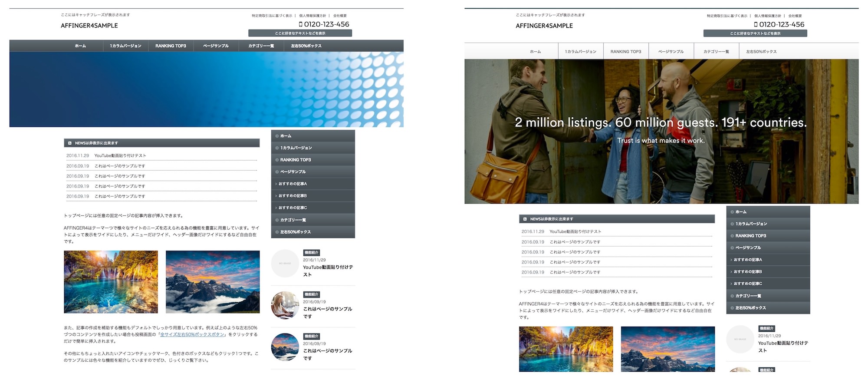868x383 pixels.
Task: Click the gray text button below the phone number above the blue banner
Action: pos(300,33)
